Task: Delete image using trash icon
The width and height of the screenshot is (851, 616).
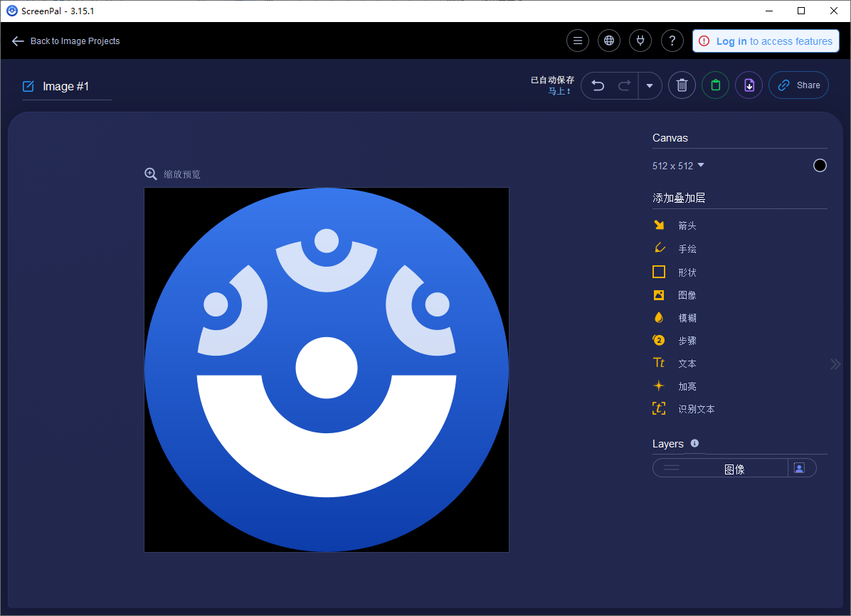Action: coord(682,85)
